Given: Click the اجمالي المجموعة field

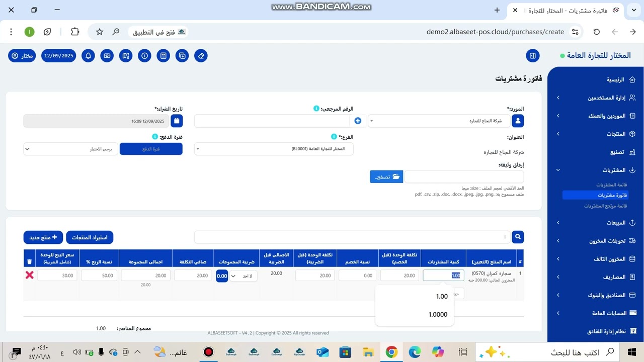Looking at the screenshot, I should point(145,275).
